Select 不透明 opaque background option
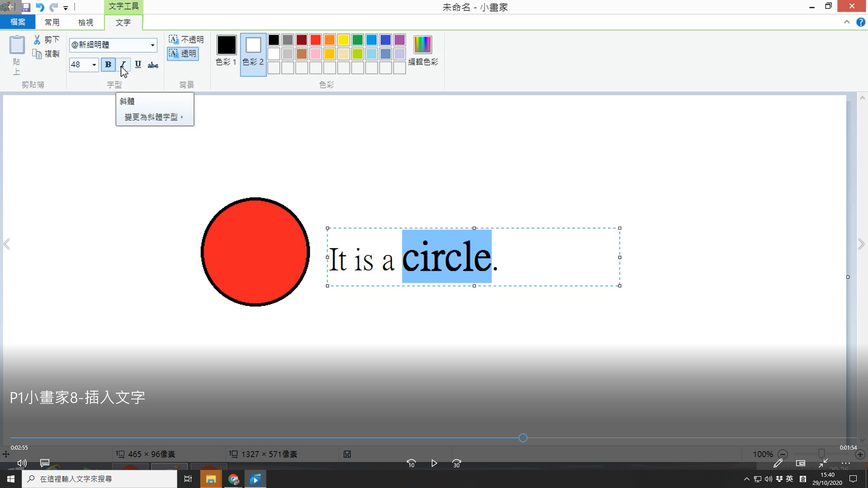 pyautogui.click(x=186, y=39)
